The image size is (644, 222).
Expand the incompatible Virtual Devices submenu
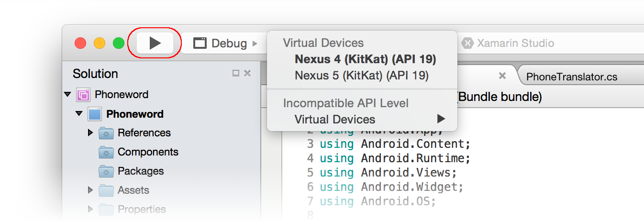click(369, 119)
